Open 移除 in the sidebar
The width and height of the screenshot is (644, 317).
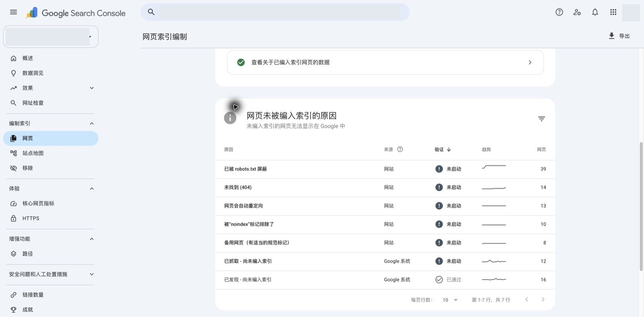click(x=51, y=168)
